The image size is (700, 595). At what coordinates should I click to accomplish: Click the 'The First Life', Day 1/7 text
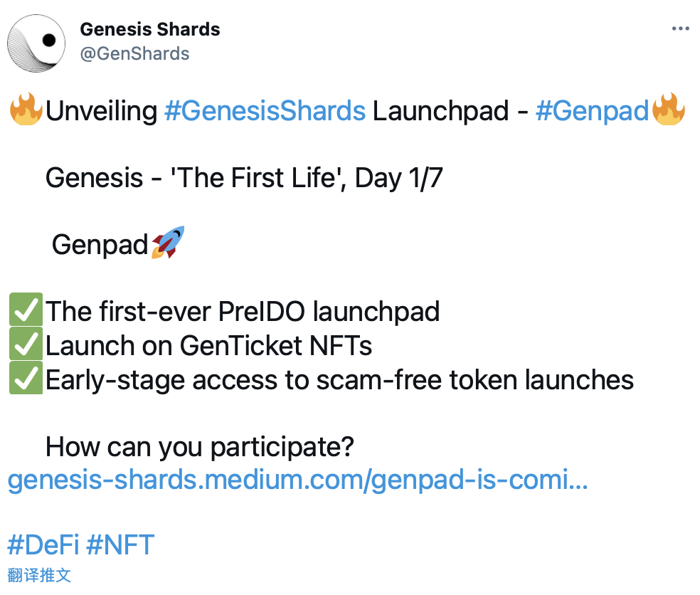[x=307, y=178]
